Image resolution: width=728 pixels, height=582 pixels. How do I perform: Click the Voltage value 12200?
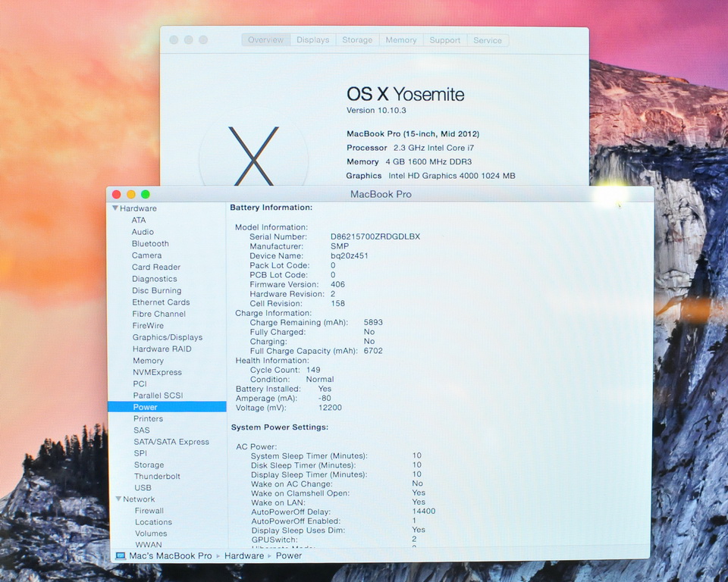pyautogui.click(x=330, y=408)
